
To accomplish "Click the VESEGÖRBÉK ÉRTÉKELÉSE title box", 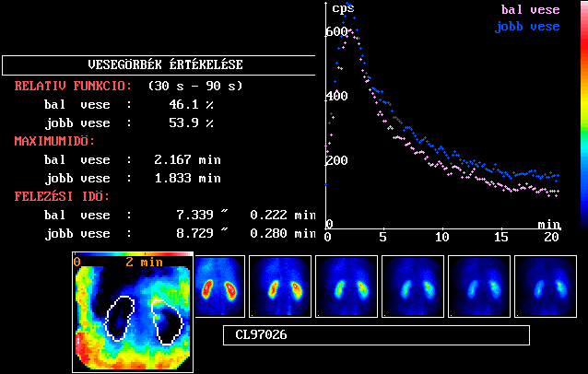I will coord(159,65).
